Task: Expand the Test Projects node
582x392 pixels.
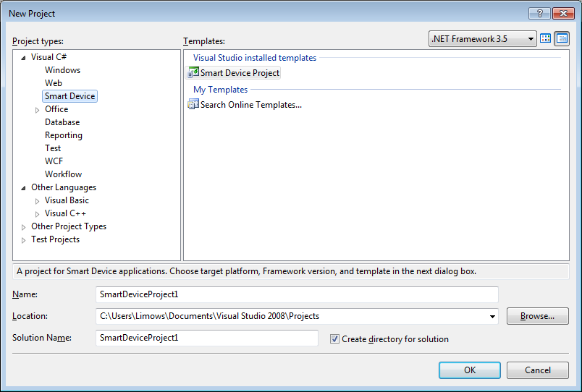Action: [x=24, y=240]
